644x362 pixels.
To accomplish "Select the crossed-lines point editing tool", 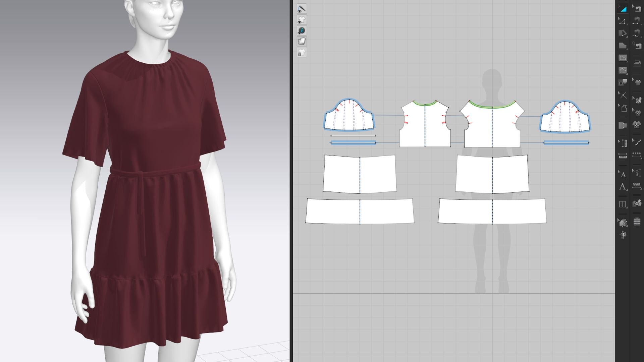I will coord(623,96).
